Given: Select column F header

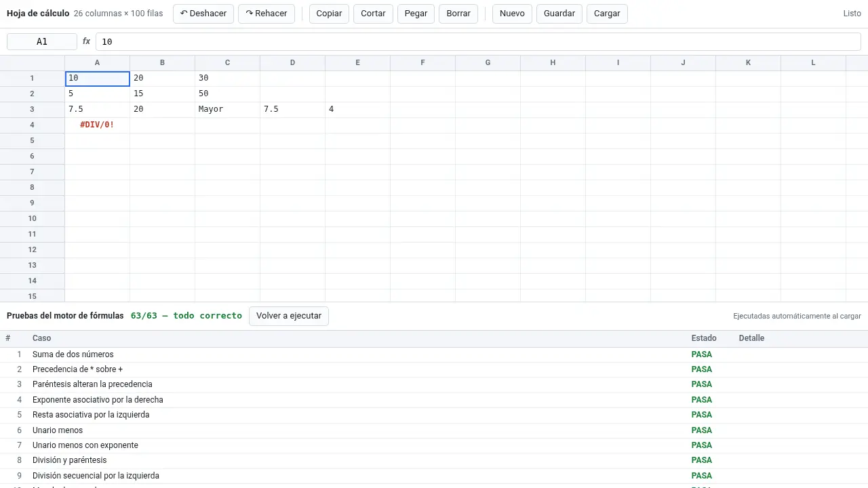Looking at the screenshot, I should click(423, 63).
